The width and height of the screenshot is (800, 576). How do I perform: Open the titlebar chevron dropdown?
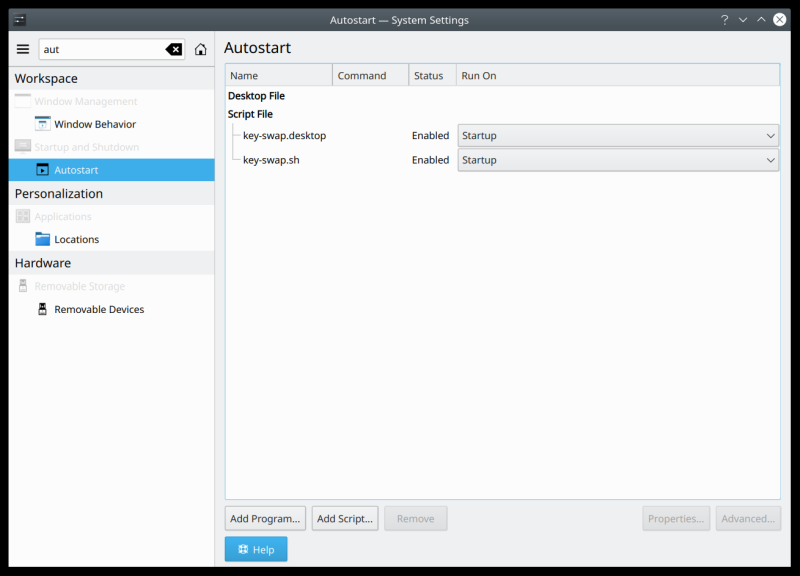743,19
